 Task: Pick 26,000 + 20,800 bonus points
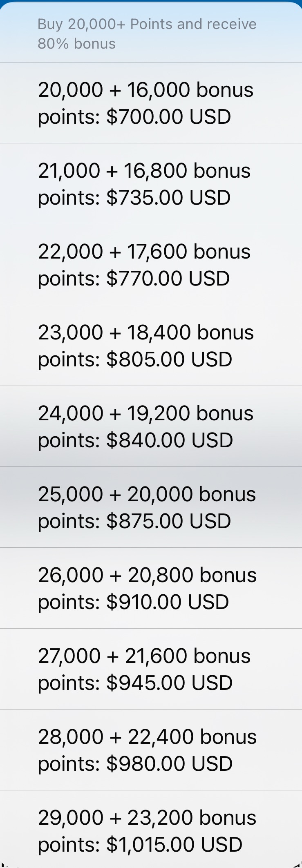point(151,588)
